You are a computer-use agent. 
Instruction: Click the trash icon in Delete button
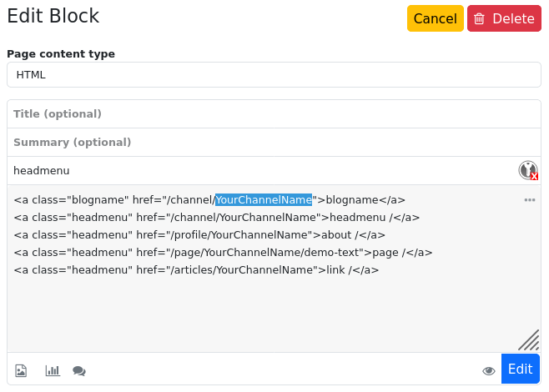(480, 18)
